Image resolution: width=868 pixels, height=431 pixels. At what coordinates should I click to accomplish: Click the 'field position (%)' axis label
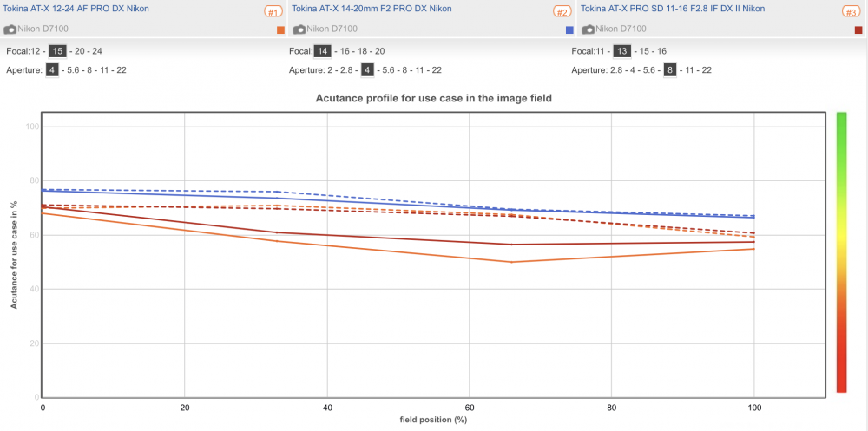[433, 420]
